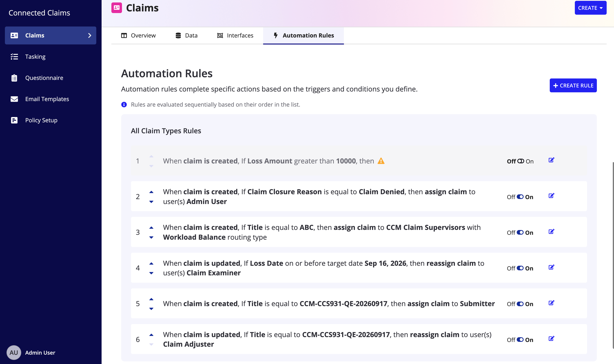Open the Overview tab

click(138, 36)
